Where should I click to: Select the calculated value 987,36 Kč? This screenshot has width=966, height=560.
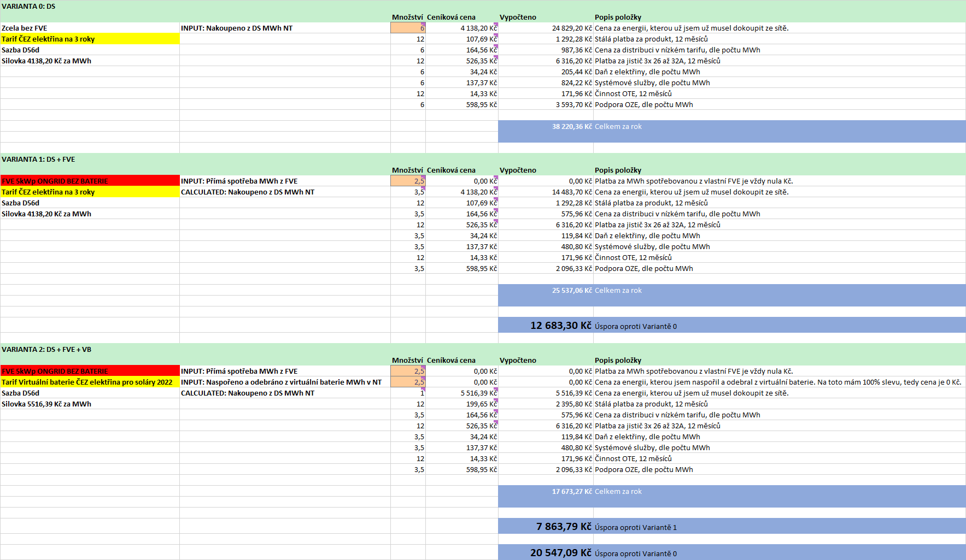point(546,50)
